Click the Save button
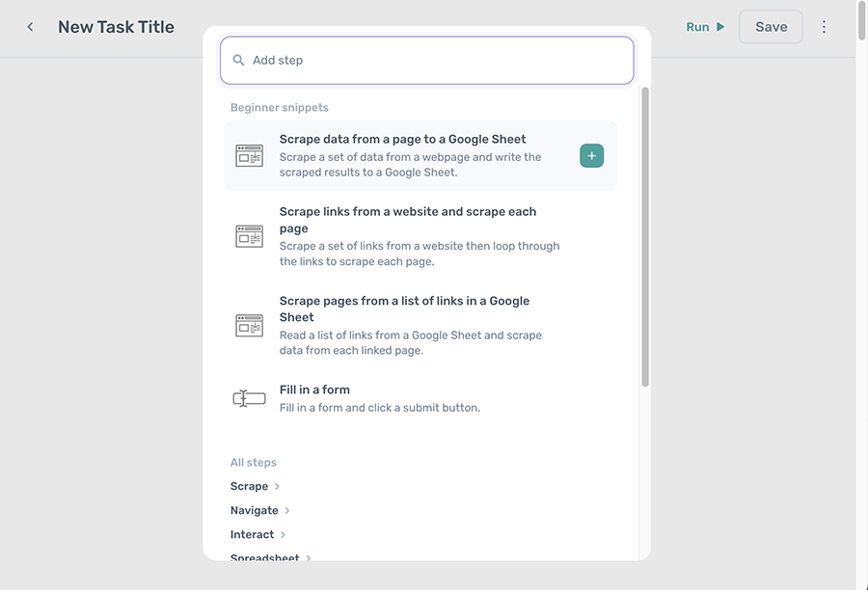Viewport: 868px width, 590px height. 770,26
